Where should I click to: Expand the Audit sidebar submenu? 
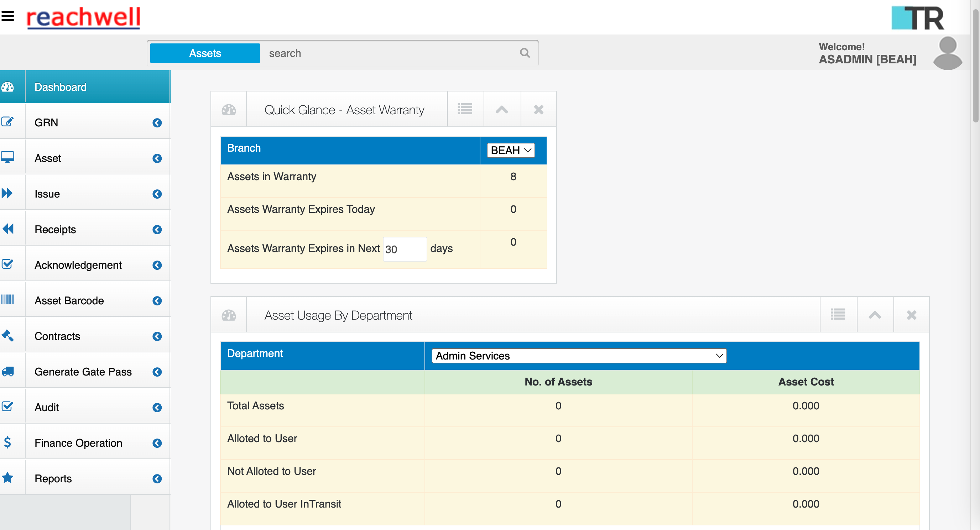pos(157,407)
